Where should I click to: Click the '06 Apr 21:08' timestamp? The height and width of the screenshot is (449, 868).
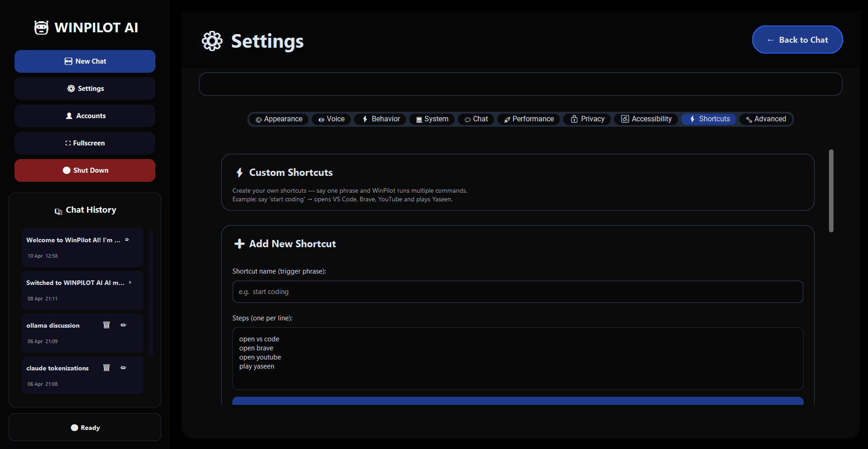click(43, 384)
